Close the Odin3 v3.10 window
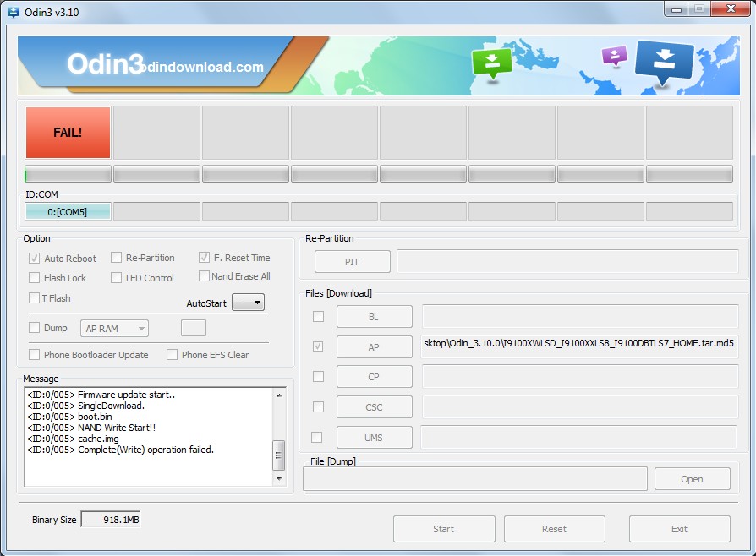 [731, 9]
